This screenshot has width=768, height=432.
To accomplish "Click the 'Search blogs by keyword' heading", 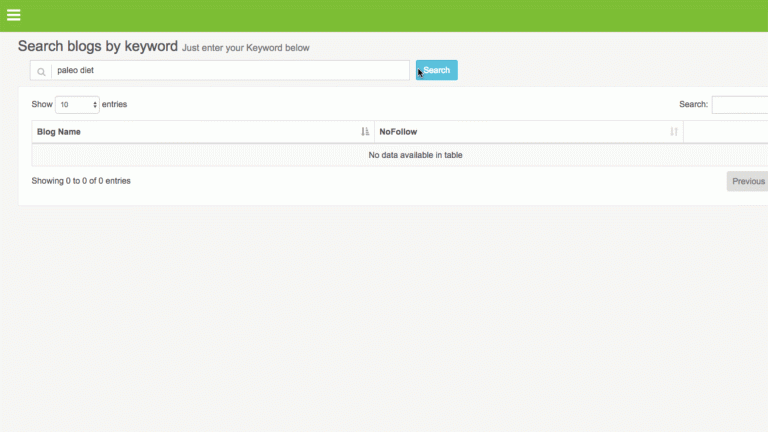I will coord(97,46).
